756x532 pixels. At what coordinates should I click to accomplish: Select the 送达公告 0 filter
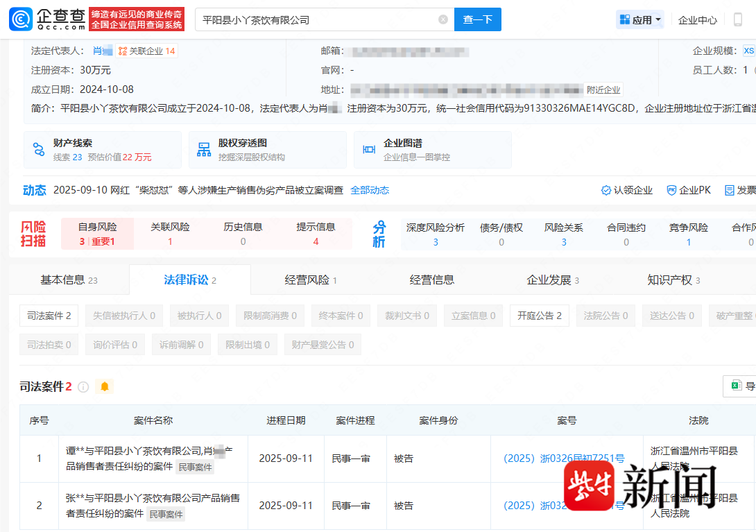click(671, 316)
